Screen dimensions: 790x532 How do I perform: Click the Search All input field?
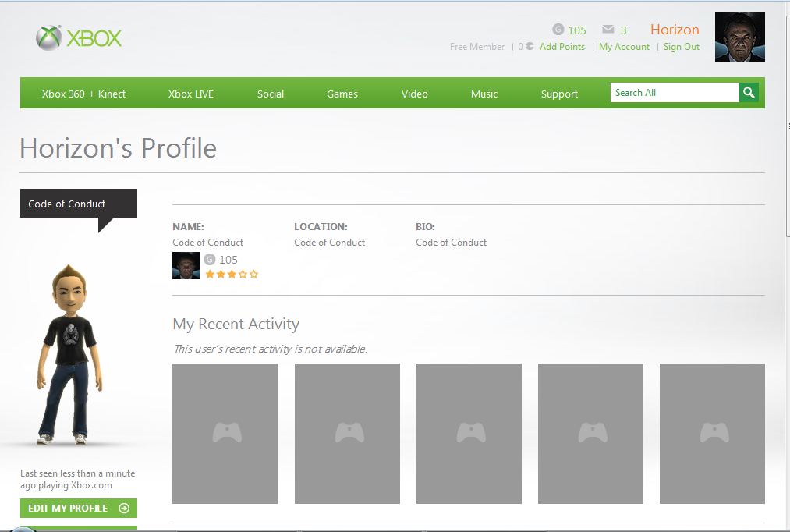click(x=675, y=93)
